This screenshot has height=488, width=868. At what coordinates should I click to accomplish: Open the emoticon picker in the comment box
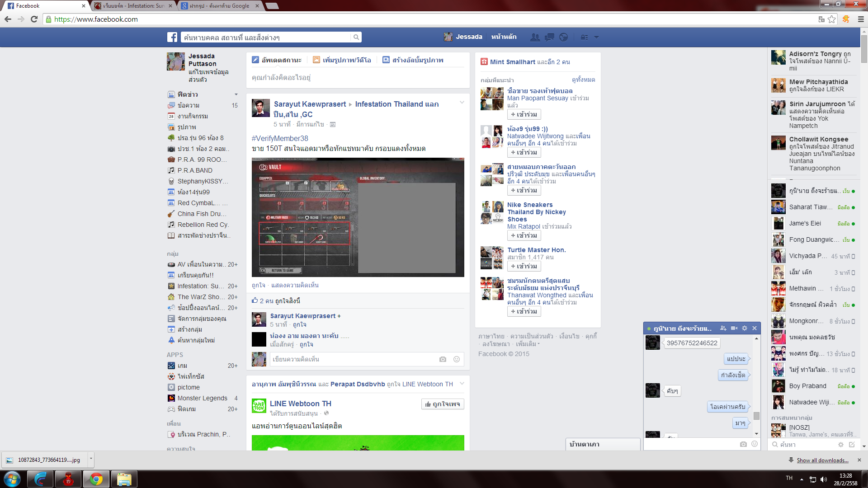click(x=457, y=359)
